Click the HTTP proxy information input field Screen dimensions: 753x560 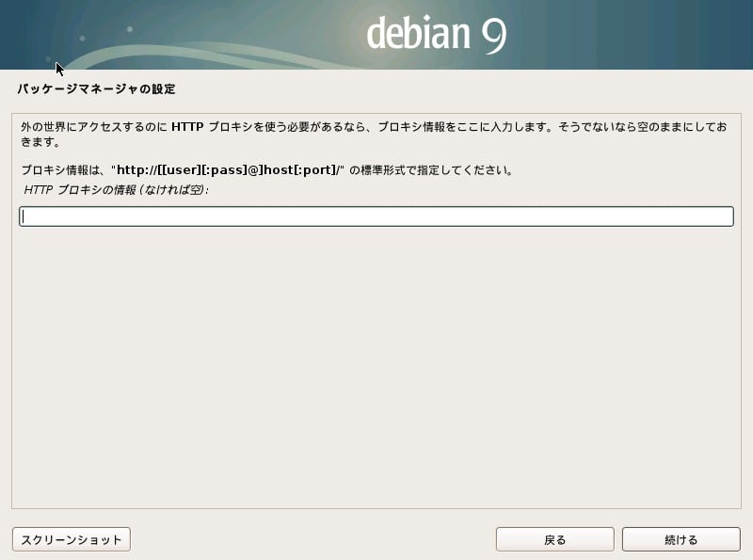coord(376,216)
